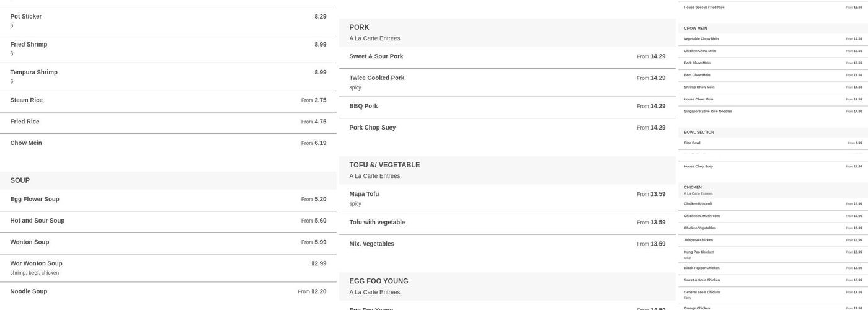Choose the Mapa Tofu item
This screenshot has width=868, height=310.
pos(507,198)
